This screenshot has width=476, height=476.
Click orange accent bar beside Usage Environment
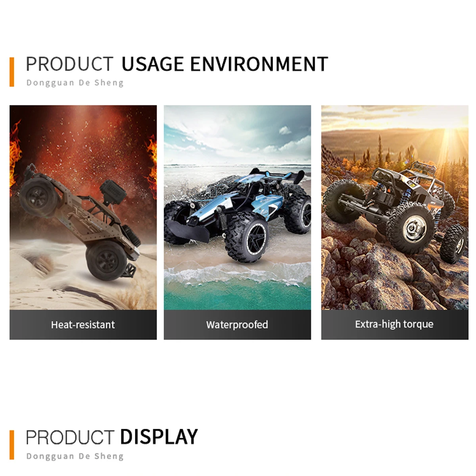12,72
